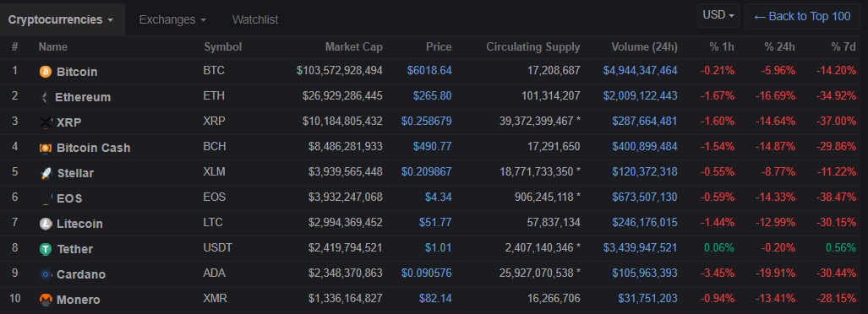Click the Tether logo icon
Image resolution: width=868 pixels, height=314 pixels.
[46, 249]
